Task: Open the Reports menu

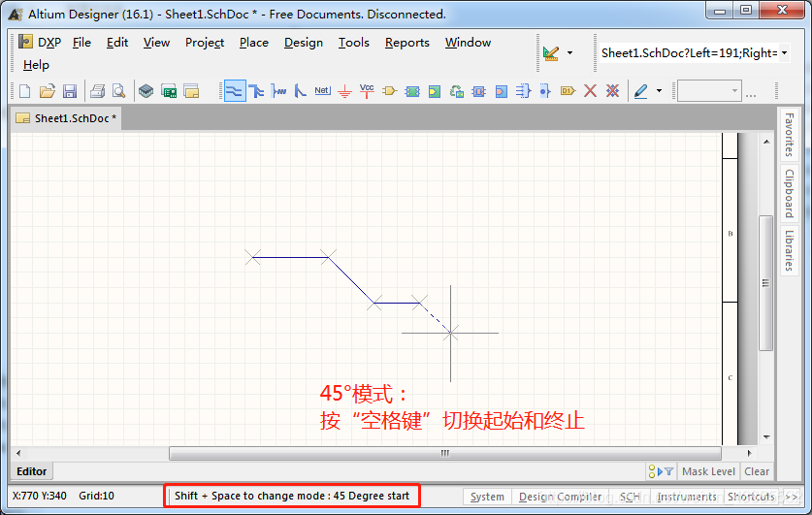Action: [407, 43]
